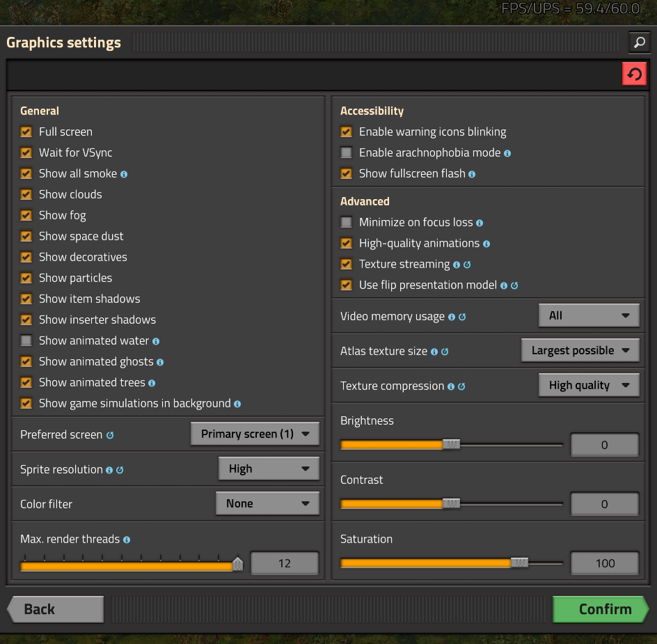Viewport: 657px width, 644px height.
Task: Click the green Confirm button
Action: tap(600, 609)
